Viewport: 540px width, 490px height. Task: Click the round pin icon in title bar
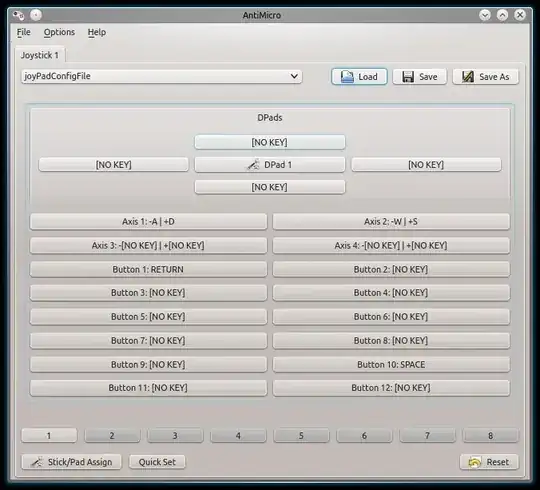[36, 15]
